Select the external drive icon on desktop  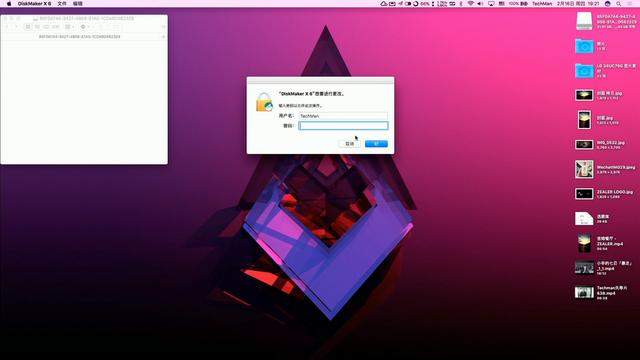[584, 21]
